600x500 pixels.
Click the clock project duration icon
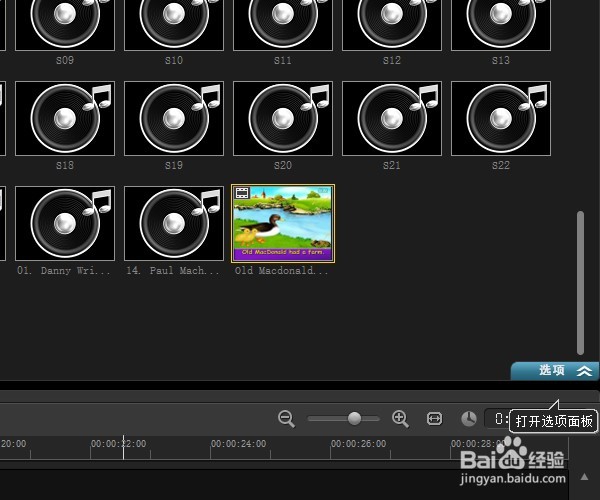[469, 419]
